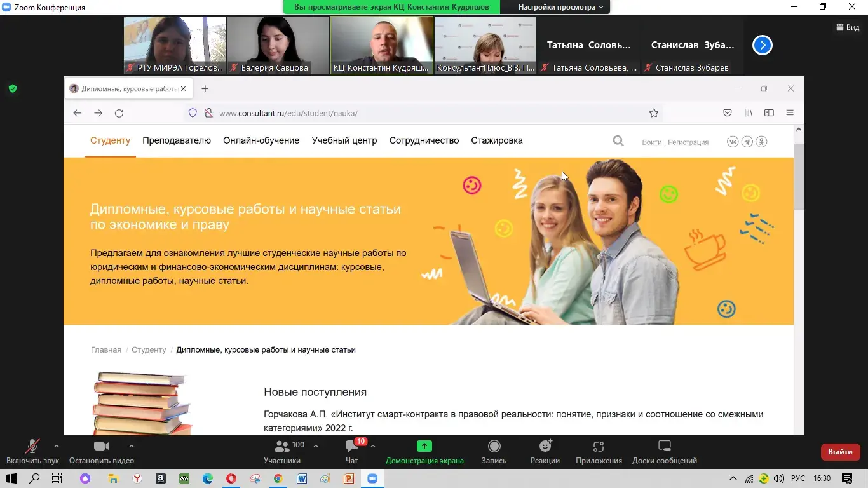Open a new browser tab

(x=205, y=89)
